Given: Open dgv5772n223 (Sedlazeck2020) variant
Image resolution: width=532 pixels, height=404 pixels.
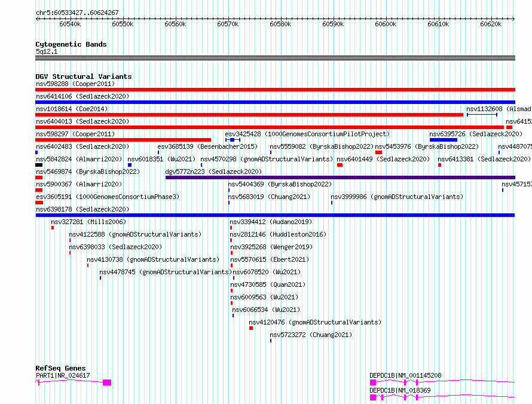Looking at the screenshot, I should click(213, 172).
